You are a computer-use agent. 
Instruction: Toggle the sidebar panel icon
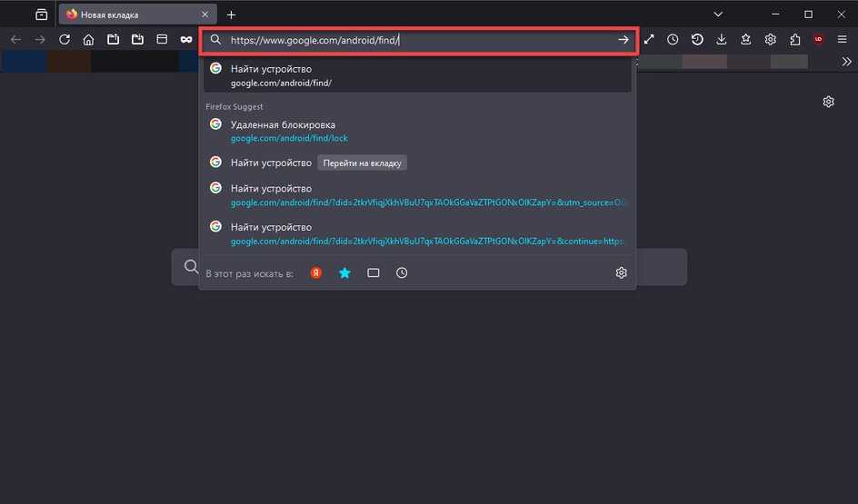coord(162,39)
